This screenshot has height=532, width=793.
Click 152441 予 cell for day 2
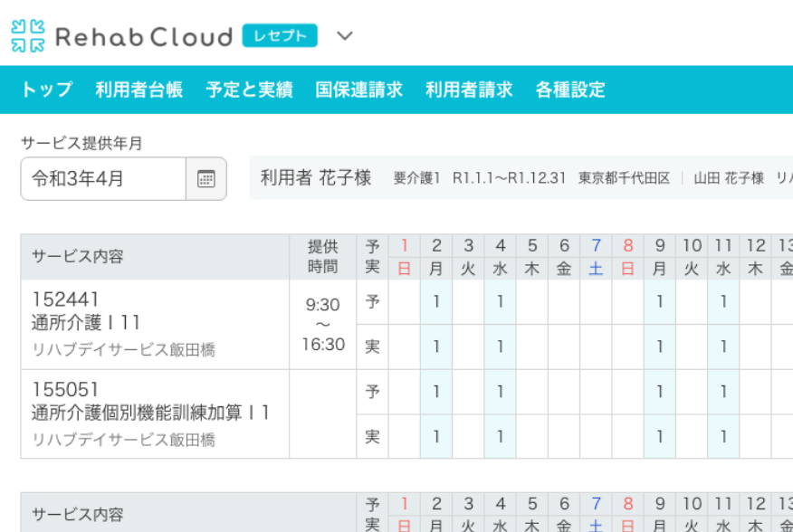pyautogui.click(x=436, y=302)
